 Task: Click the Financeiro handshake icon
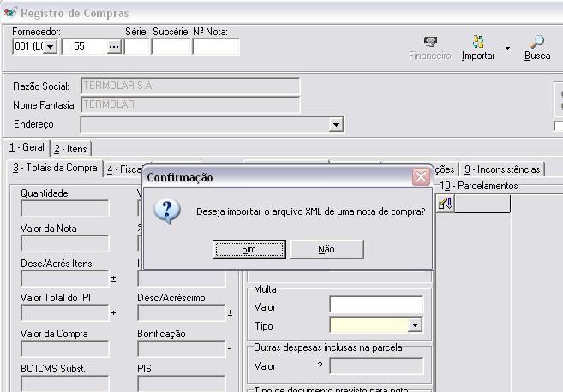coord(430,42)
